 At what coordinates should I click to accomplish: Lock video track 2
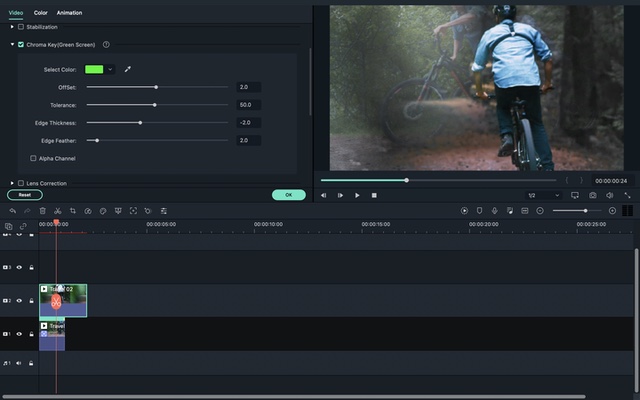31,300
